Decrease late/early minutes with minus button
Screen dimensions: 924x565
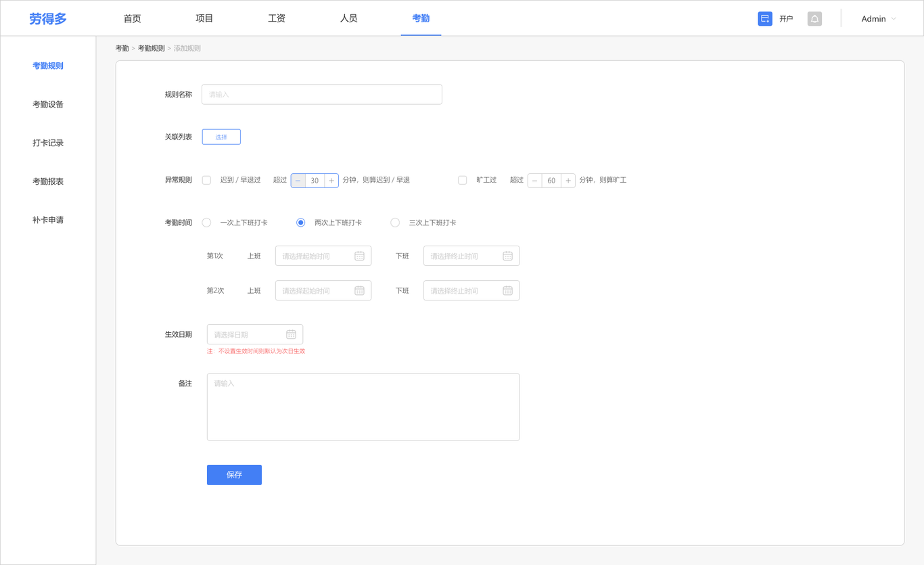point(298,181)
